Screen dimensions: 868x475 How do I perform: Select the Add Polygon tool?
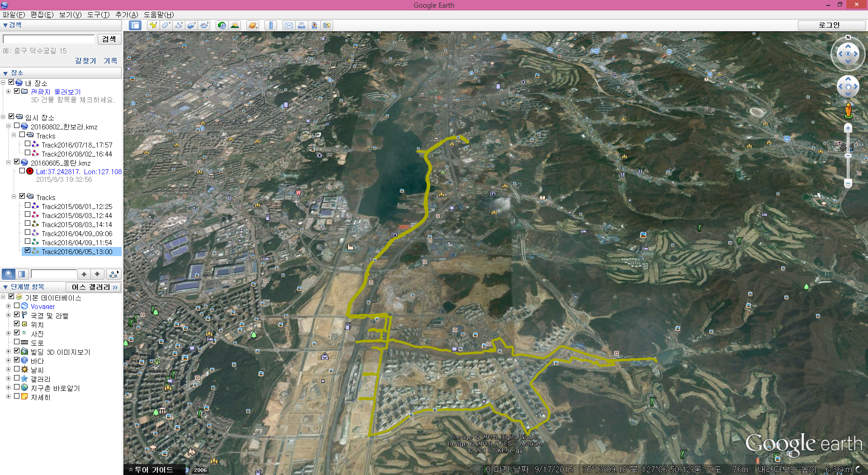[x=166, y=25]
